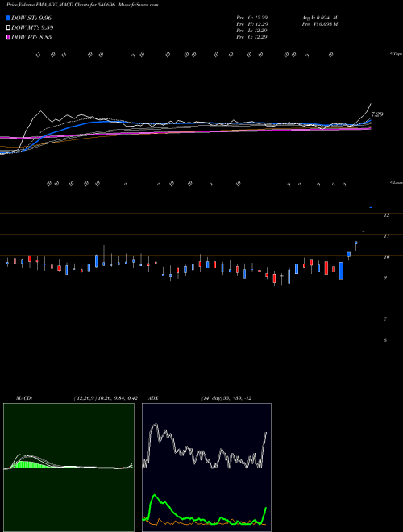Click the 'ADX' panel heading
Image resolution: width=403 pixels, height=532 pixels.
coord(153,398)
